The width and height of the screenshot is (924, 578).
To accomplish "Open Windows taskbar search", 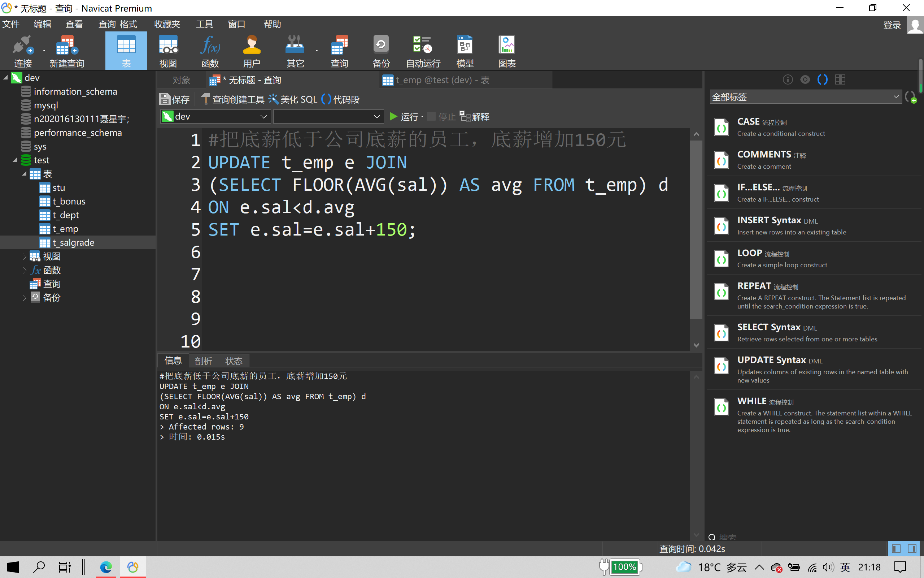I will (x=39, y=567).
